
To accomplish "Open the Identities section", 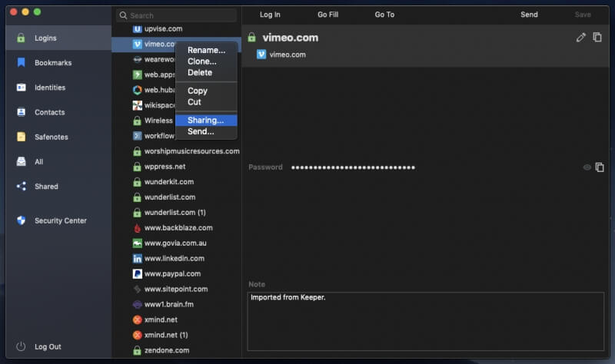I will point(58,88).
